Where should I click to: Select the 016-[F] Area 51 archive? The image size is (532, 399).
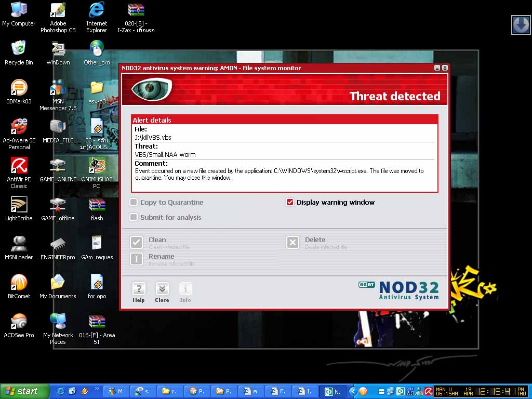tap(97, 329)
